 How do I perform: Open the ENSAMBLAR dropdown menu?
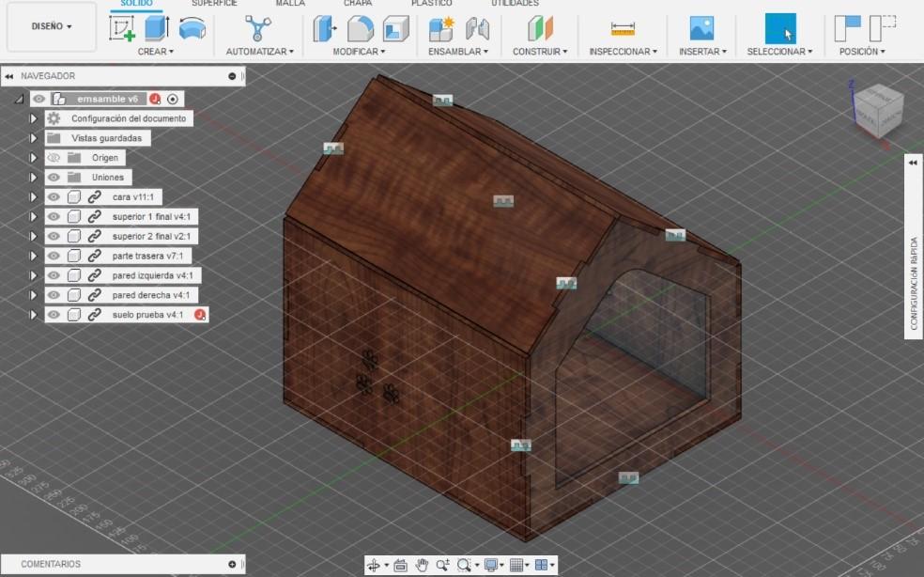coord(458,52)
